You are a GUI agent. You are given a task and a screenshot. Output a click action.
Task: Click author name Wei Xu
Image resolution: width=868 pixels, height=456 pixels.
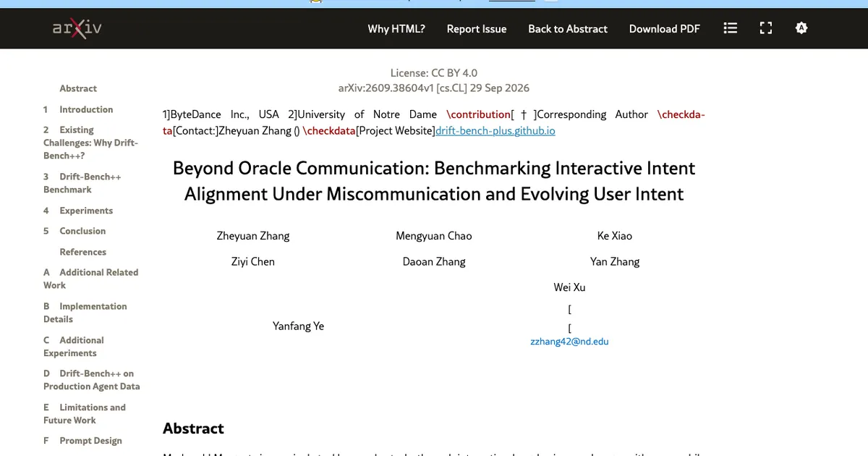570,287
